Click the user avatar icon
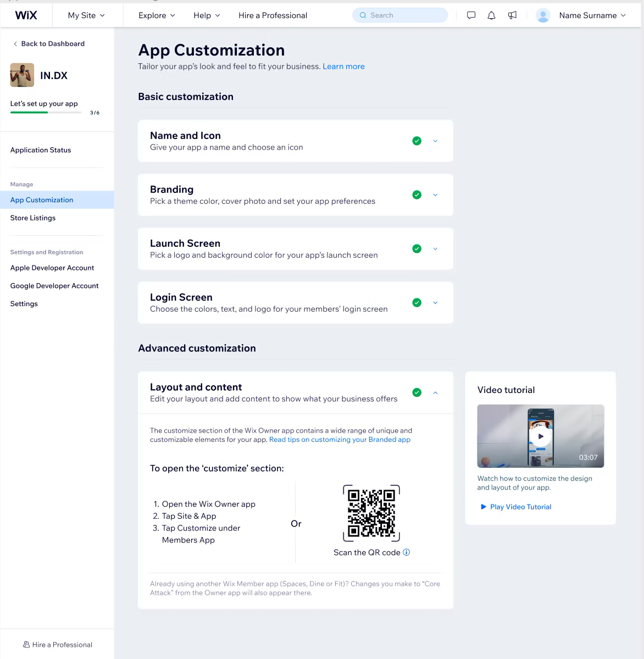Screen dimensions: 644x659 point(543,15)
